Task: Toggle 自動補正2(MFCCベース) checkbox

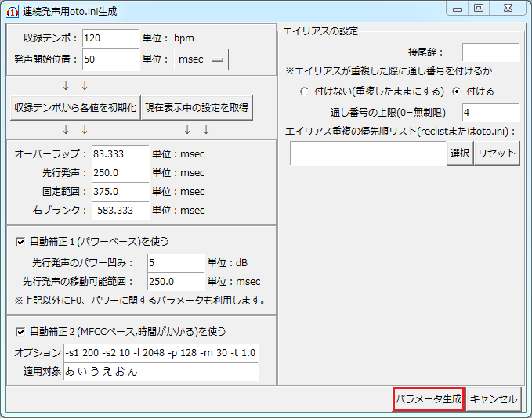Action: coord(20,332)
